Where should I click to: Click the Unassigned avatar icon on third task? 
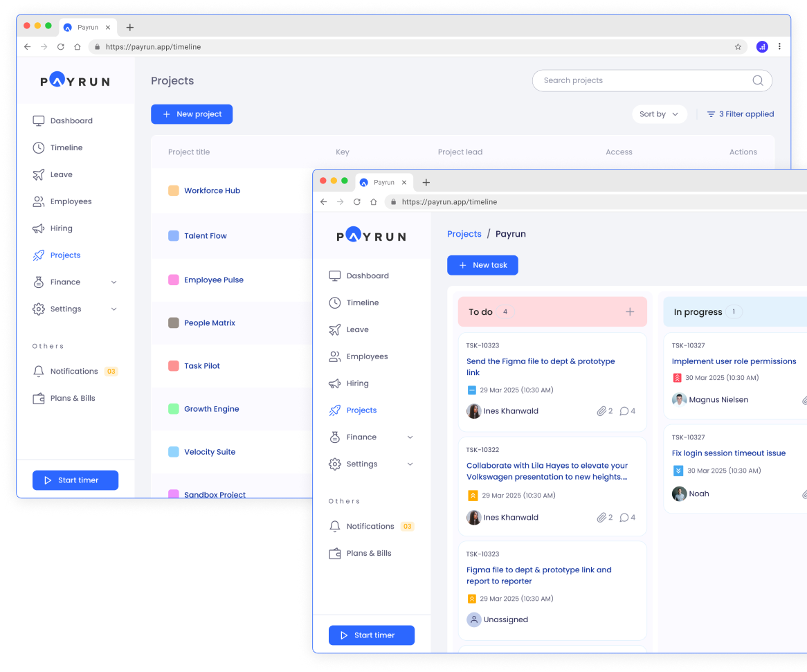474,620
